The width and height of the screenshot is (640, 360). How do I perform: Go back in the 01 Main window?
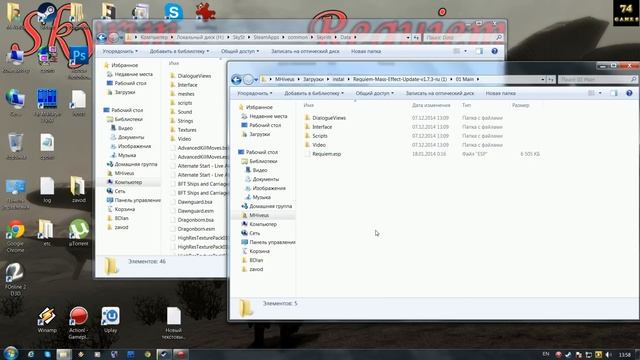pyautogui.click(x=236, y=79)
